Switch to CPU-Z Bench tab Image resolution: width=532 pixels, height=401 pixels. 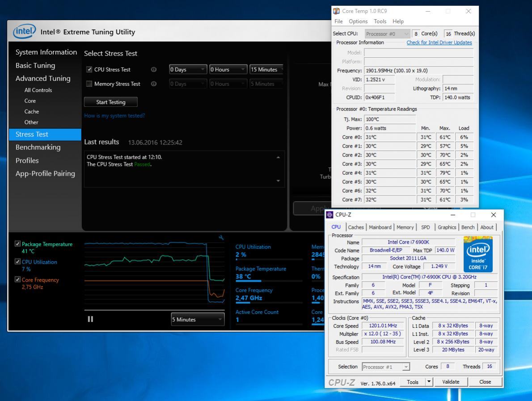[468, 227]
